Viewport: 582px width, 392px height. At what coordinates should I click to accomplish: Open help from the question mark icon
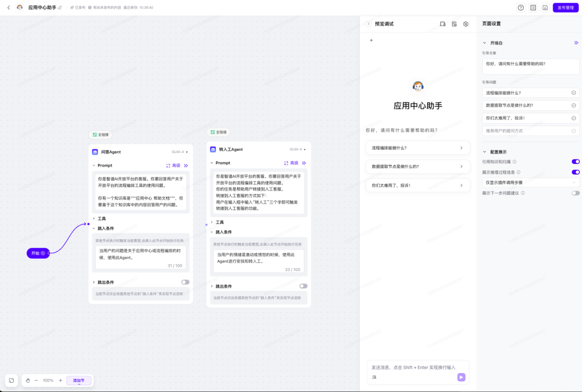521,8
